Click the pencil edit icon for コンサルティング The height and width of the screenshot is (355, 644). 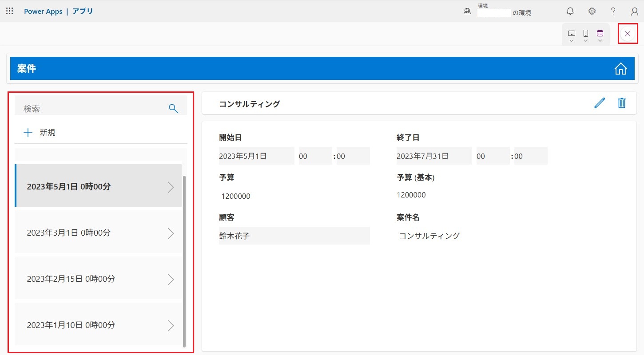click(600, 103)
